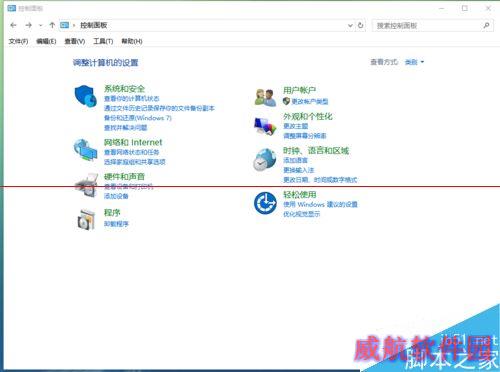Viewport: 500px width, 372px height.
Task: Expand the address bar history dropdown
Action: (350, 25)
